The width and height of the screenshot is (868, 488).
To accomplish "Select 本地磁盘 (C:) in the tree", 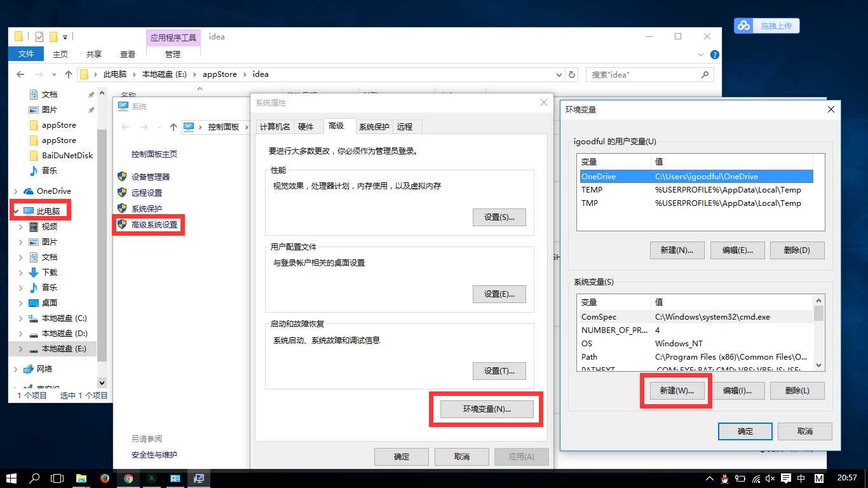I will (64, 318).
